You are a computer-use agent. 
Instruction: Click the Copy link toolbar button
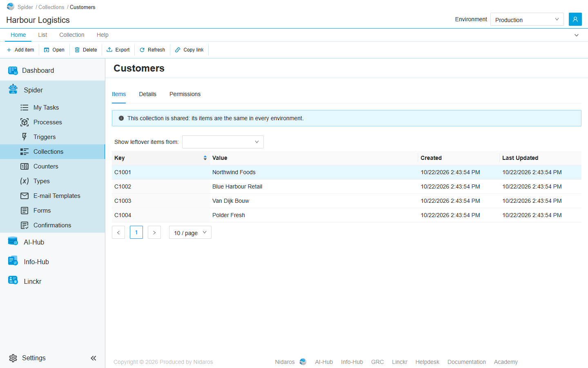[x=189, y=50]
